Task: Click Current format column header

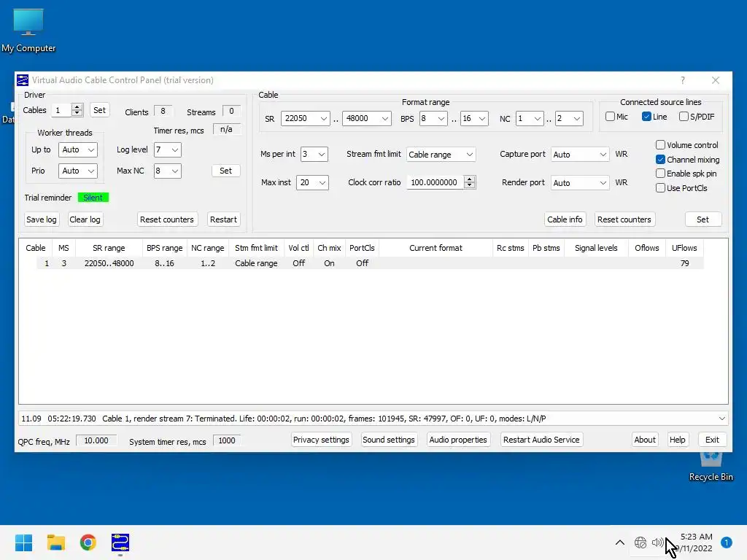Action: pyautogui.click(x=436, y=248)
